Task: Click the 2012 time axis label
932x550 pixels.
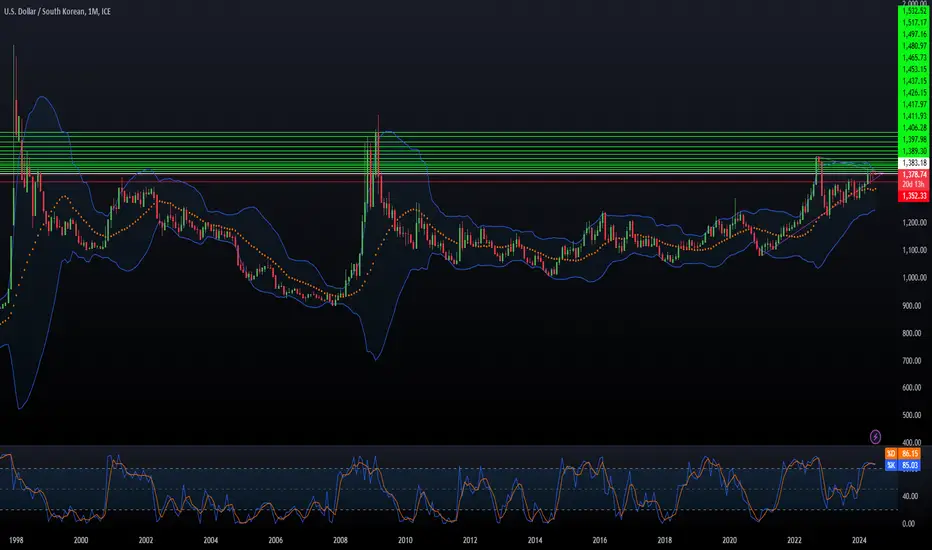Action: 470,540
